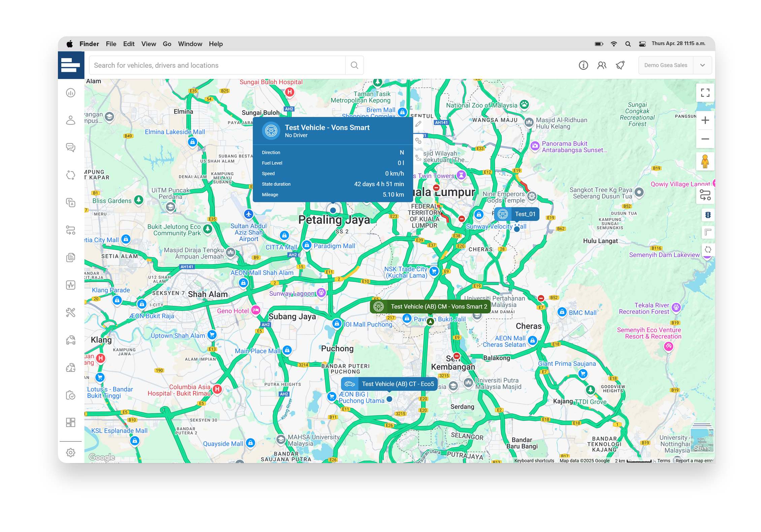Viewport: 761px width, 532px height.
Task: Open the Go menu
Action: pyautogui.click(x=167, y=44)
